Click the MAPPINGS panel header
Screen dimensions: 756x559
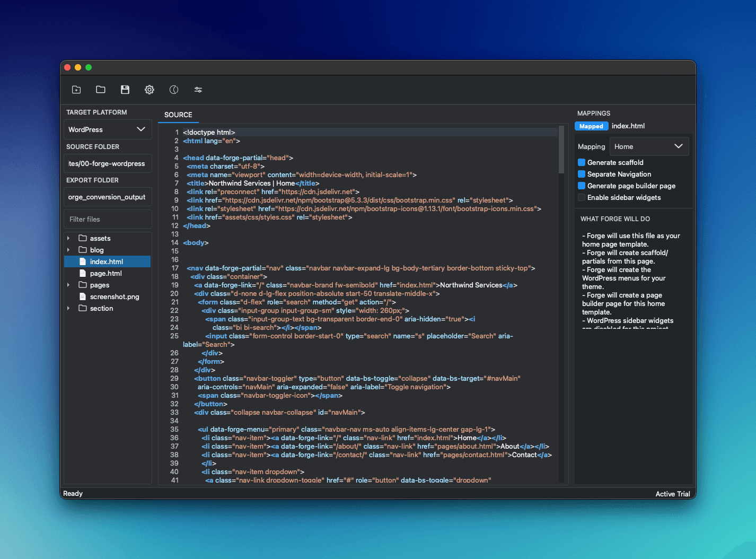593,113
